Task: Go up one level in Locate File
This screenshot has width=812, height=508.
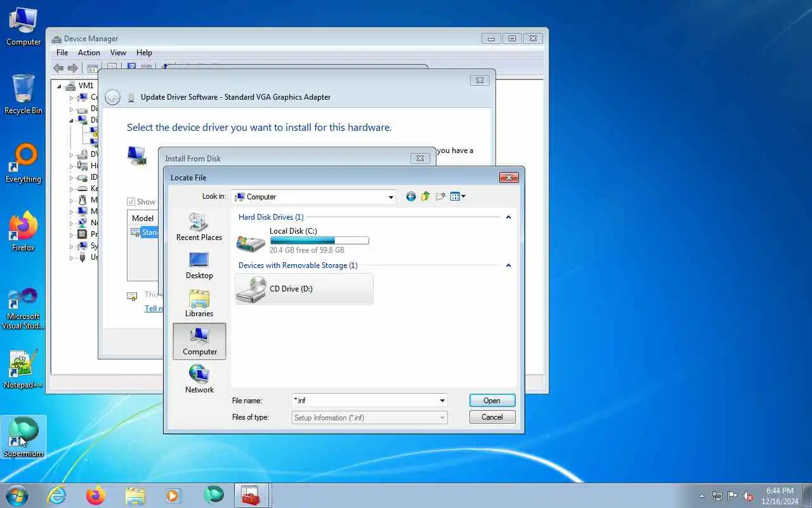Action: (425, 197)
